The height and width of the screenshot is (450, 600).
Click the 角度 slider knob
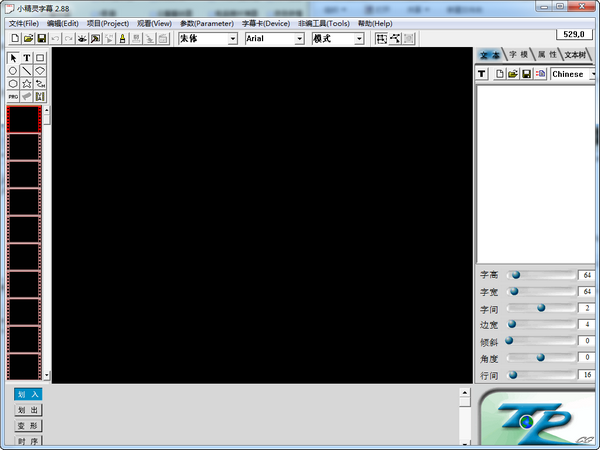tap(541, 357)
